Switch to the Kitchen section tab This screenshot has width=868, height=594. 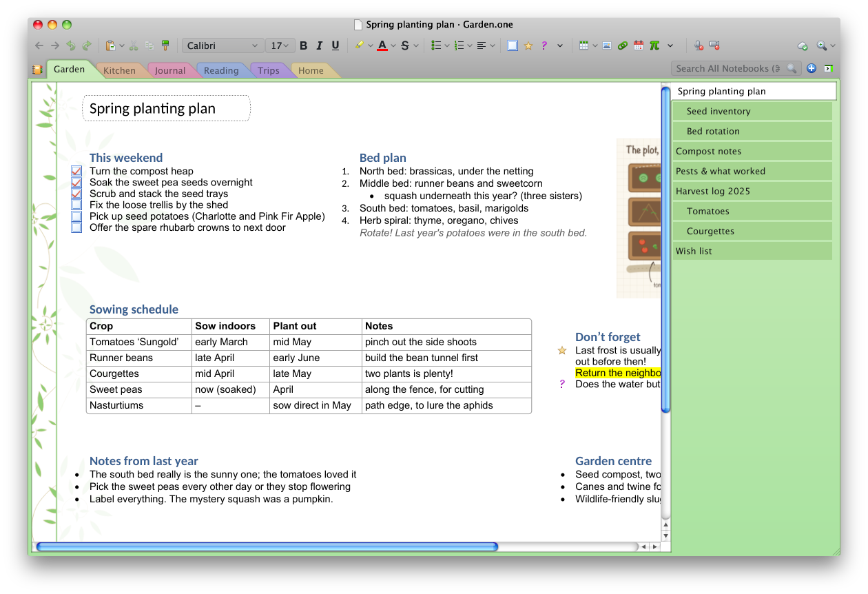tap(119, 70)
